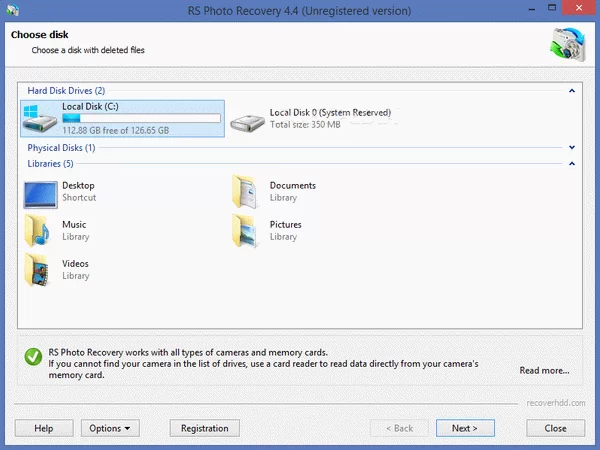
Task: Open the Read more... link
Action: [x=544, y=370]
